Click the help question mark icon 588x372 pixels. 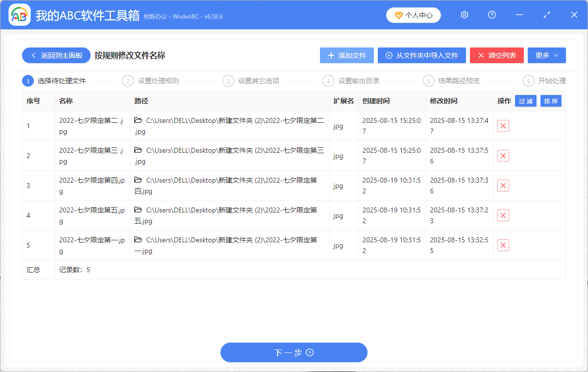(491, 15)
